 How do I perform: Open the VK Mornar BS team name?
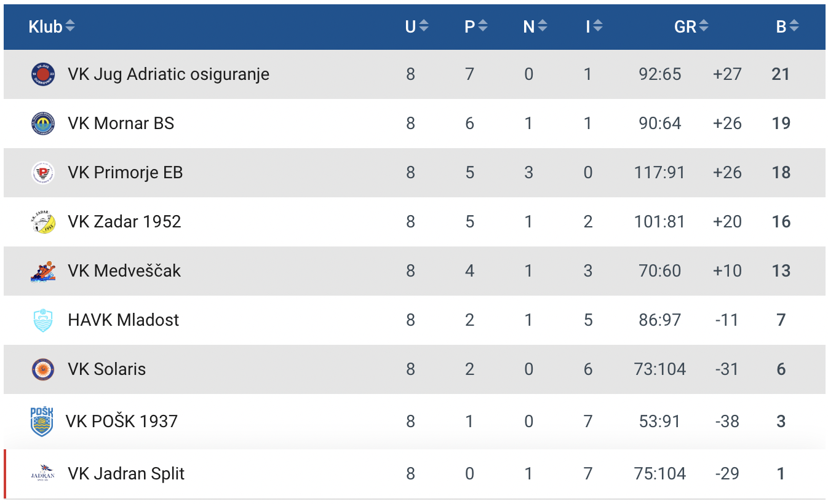point(121,124)
